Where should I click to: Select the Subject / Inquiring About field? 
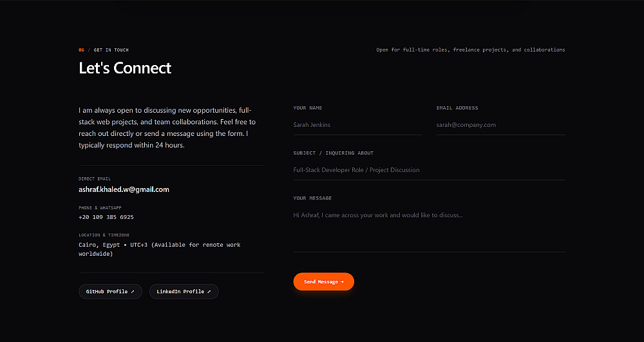point(429,170)
